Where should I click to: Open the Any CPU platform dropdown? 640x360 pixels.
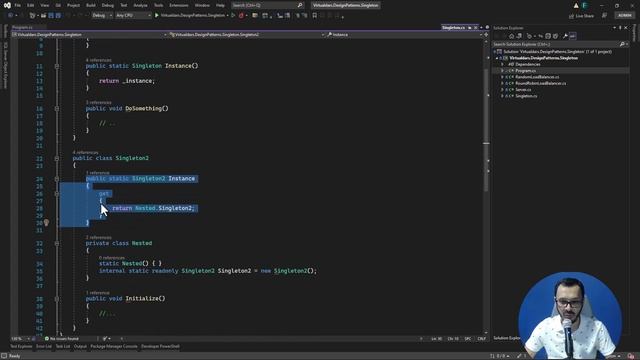pos(133,16)
